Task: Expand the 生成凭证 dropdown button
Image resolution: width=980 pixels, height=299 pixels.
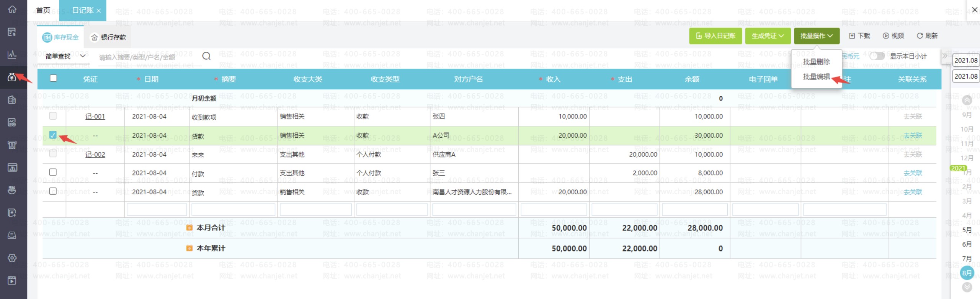Action: tap(768, 36)
